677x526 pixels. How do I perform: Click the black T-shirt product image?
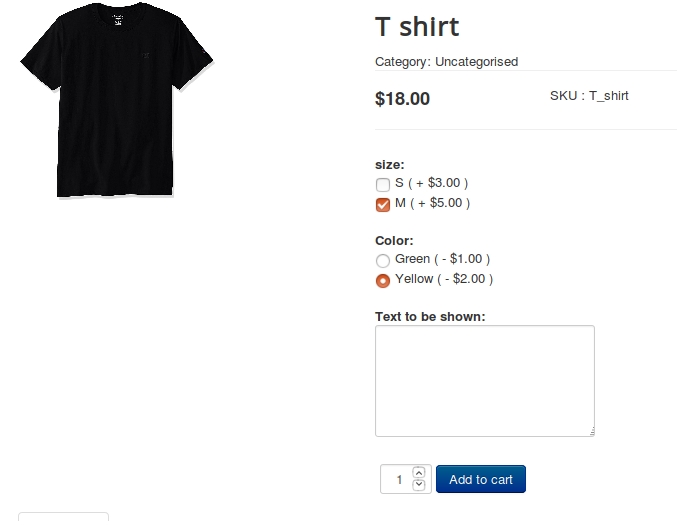117,100
